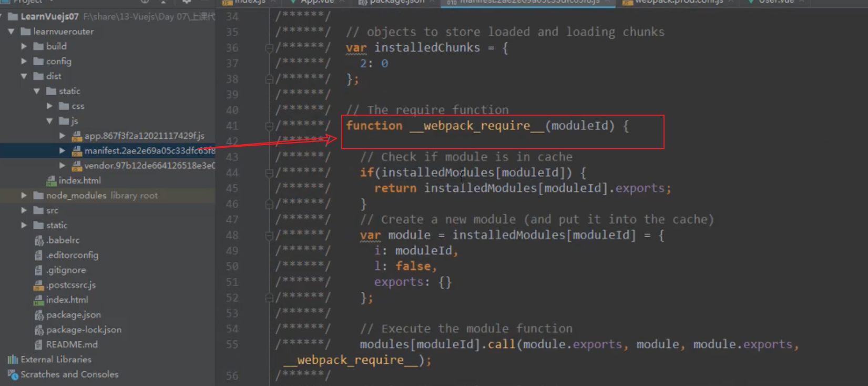This screenshot has height=386, width=868.
Task: Click the config folder icon
Action: tap(38, 62)
